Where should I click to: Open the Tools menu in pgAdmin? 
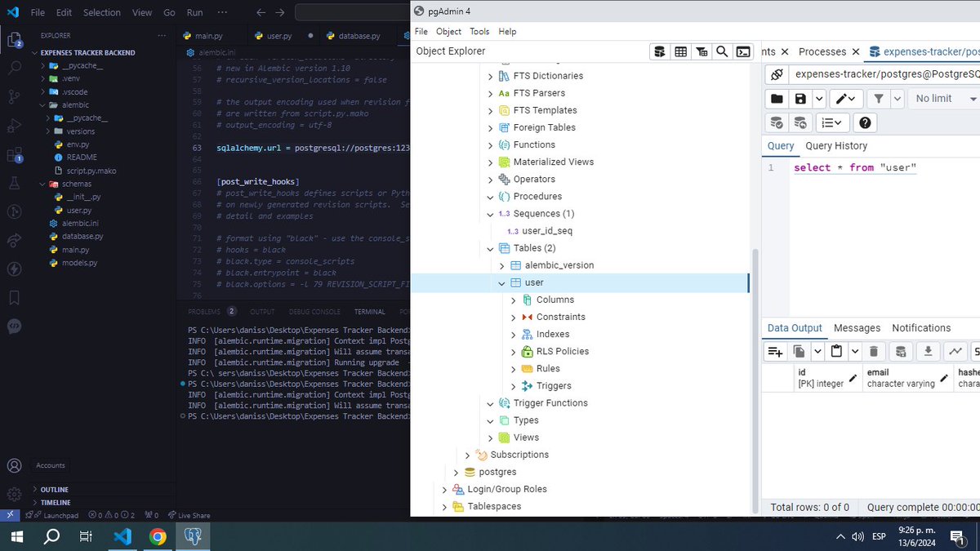479,31
